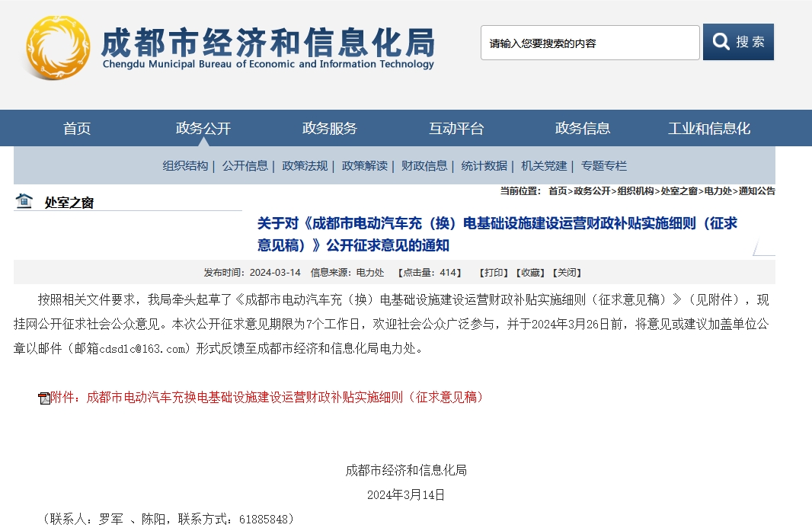This screenshot has width=812, height=531.
Task: Click the PDF attachment icon
Action: pyautogui.click(x=44, y=398)
